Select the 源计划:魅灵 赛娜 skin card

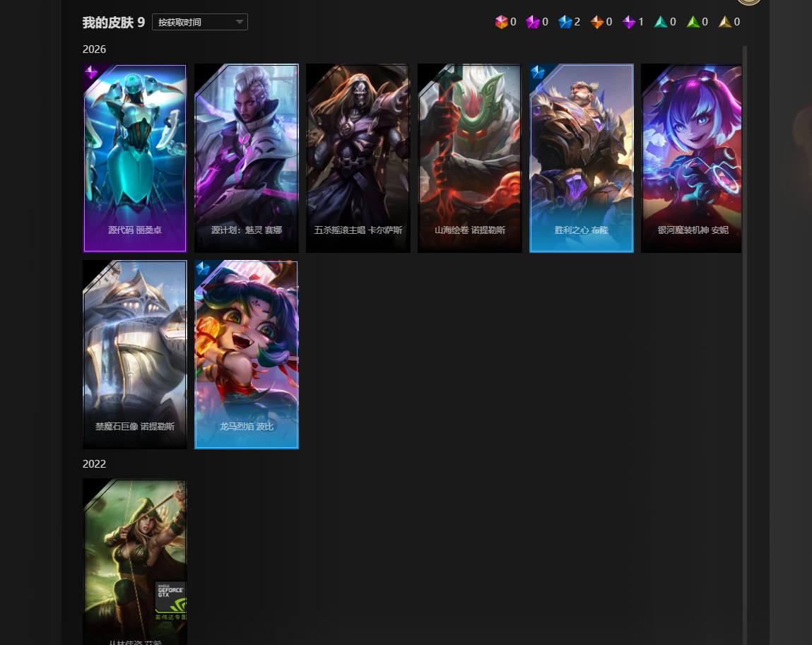[247, 158]
